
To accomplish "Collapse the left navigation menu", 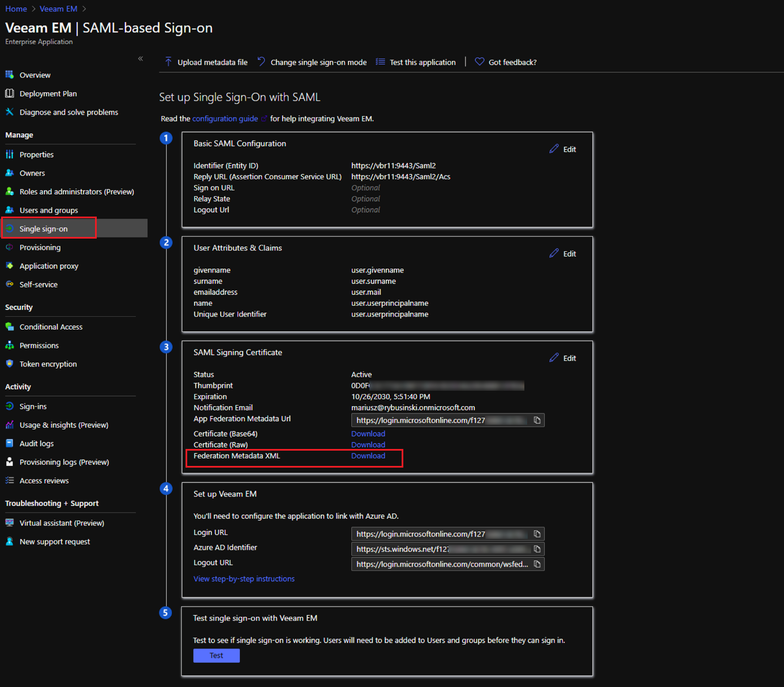I will pos(140,59).
